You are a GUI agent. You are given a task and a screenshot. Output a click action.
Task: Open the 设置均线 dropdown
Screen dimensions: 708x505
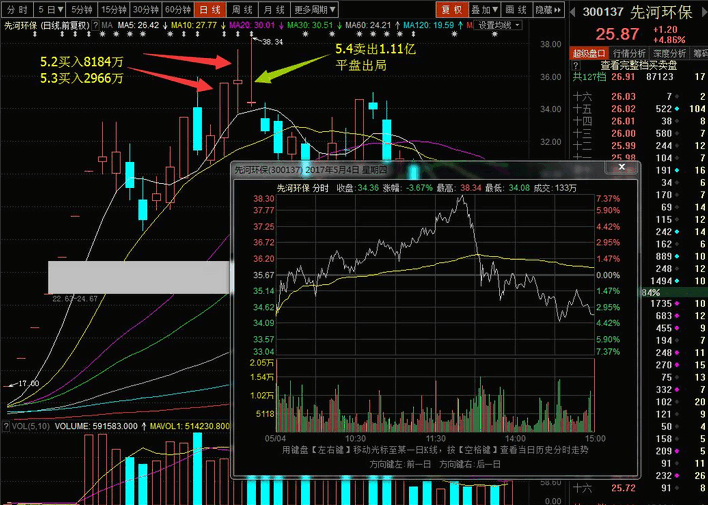pyautogui.click(x=498, y=25)
